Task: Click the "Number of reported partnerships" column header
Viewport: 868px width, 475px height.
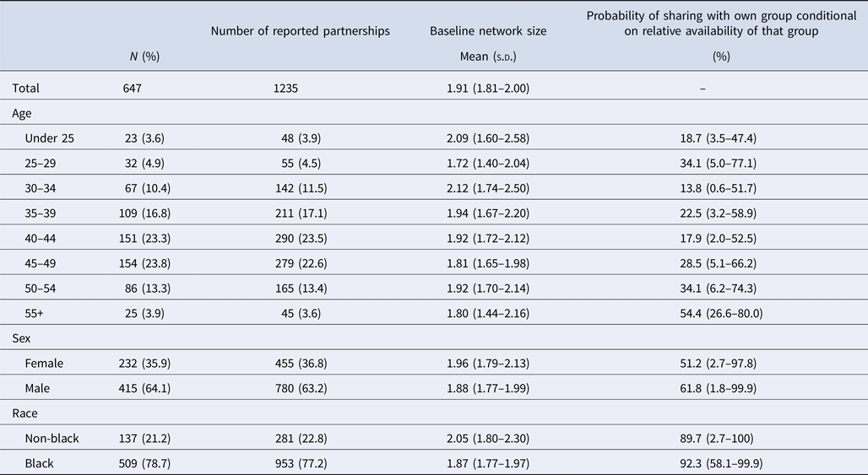Action: 300,31
